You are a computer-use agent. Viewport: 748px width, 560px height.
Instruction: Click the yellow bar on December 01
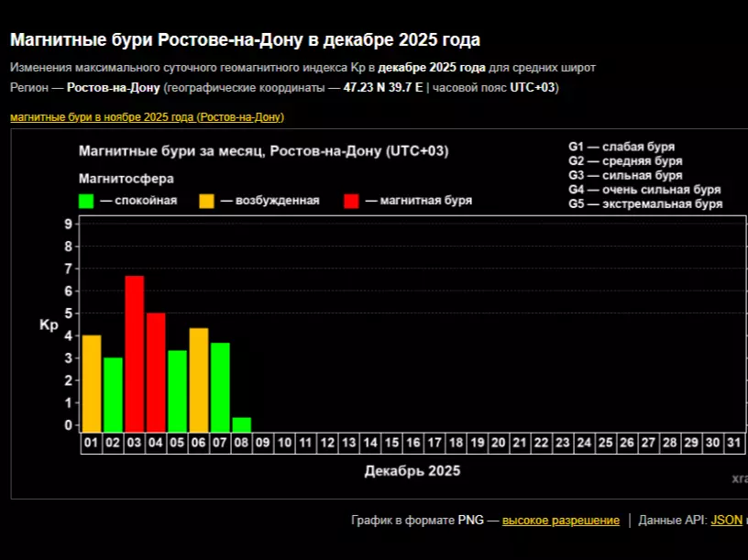[91, 380]
